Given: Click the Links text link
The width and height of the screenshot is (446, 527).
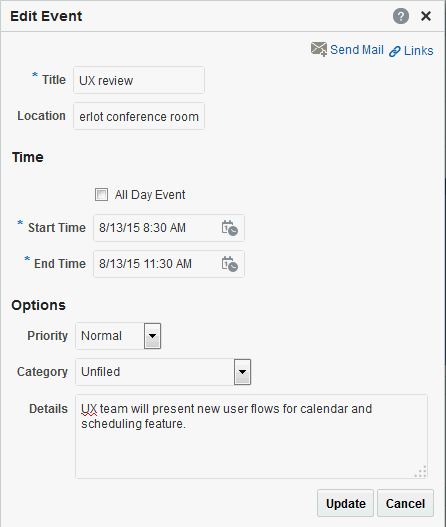Looking at the screenshot, I should point(418,51).
